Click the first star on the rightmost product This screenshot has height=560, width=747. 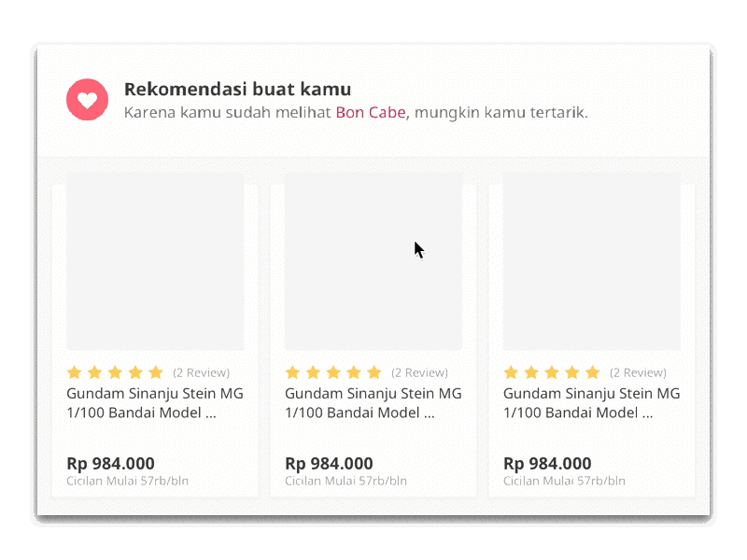click(x=509, y=371)
